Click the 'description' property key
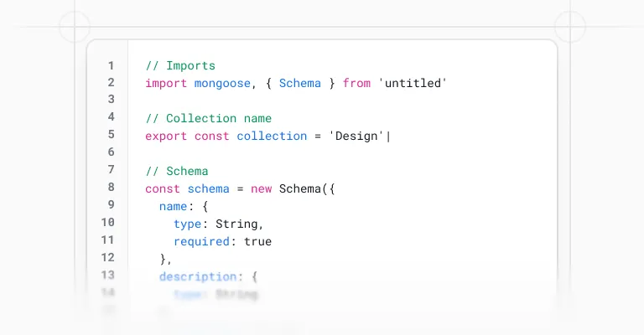This screenshot has height=335, width=644. pyautogui.click(x=198, y=276)
